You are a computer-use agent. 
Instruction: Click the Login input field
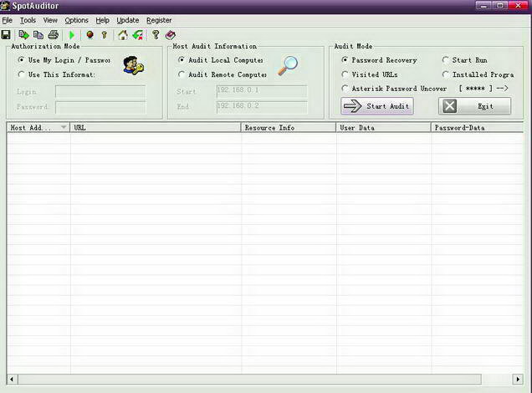(100, 91)
